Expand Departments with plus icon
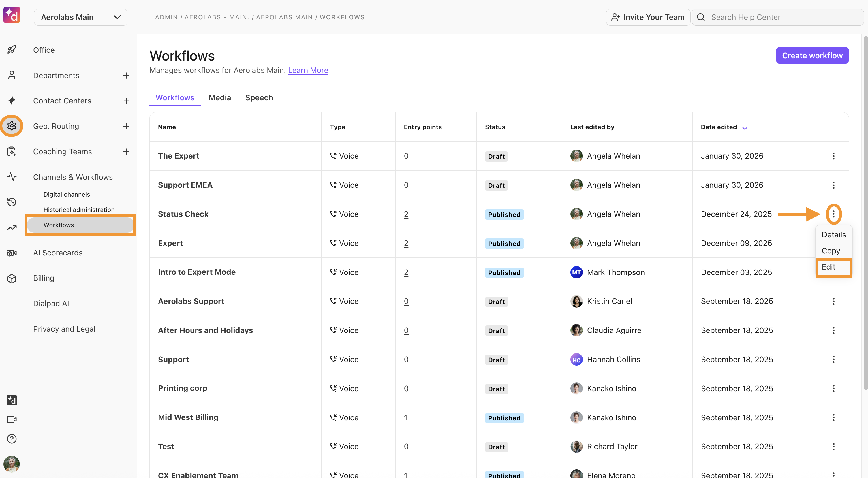Viewport: 868px width, 478px height. pos(126,76)
